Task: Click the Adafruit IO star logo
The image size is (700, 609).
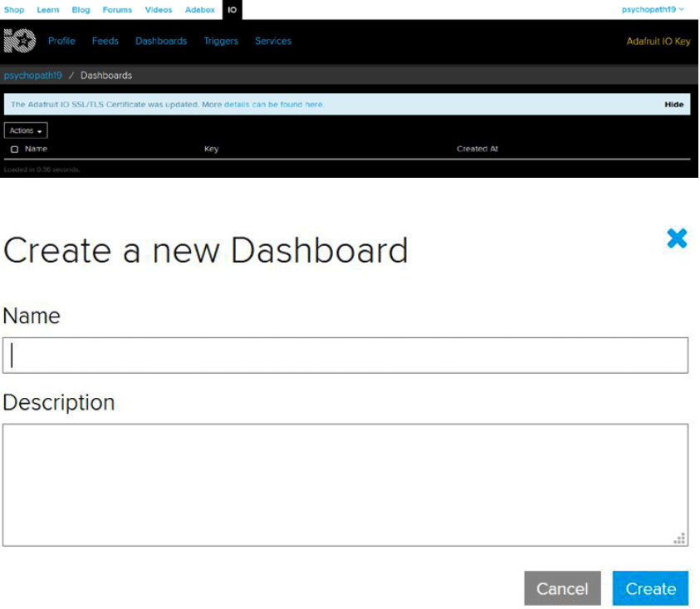Action: tap(20, 41)
